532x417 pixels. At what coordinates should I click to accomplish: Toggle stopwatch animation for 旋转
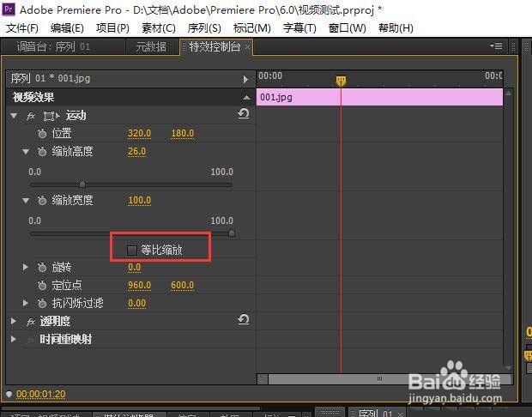click(x=42, y=268)
